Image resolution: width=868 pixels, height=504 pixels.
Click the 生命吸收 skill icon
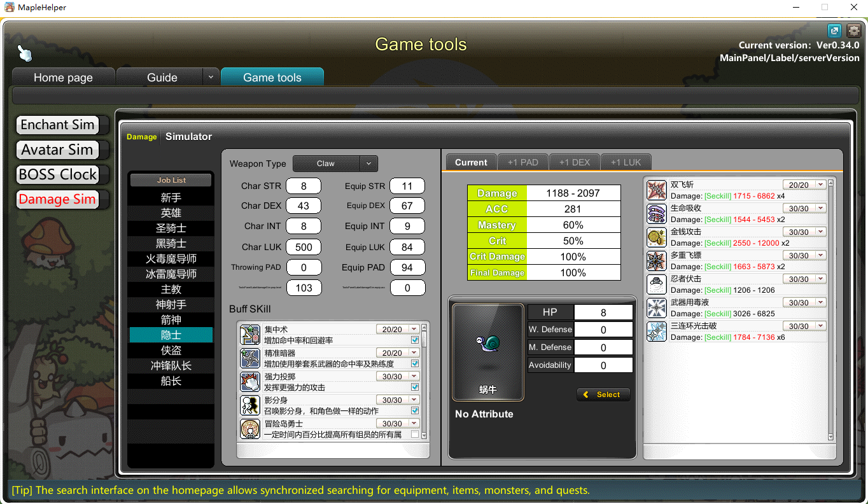tap(656, 214)
